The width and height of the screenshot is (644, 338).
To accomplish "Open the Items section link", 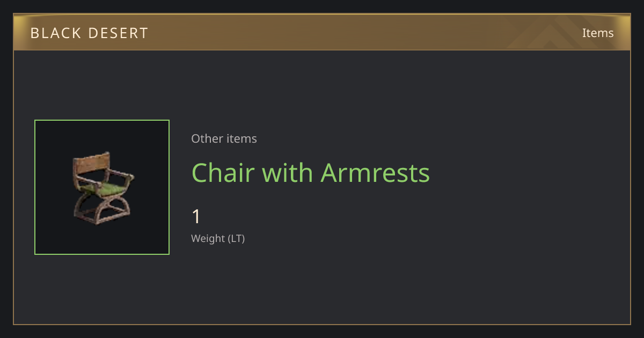I will tap(598, 33).
